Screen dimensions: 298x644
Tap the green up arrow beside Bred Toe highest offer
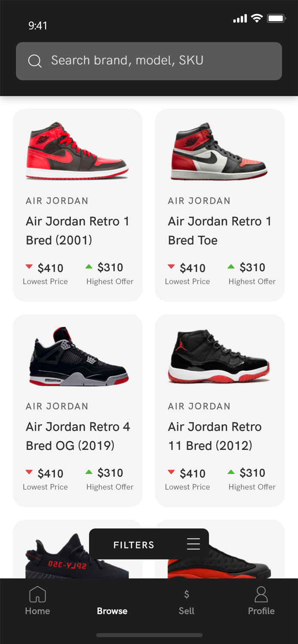pos(230,266)
